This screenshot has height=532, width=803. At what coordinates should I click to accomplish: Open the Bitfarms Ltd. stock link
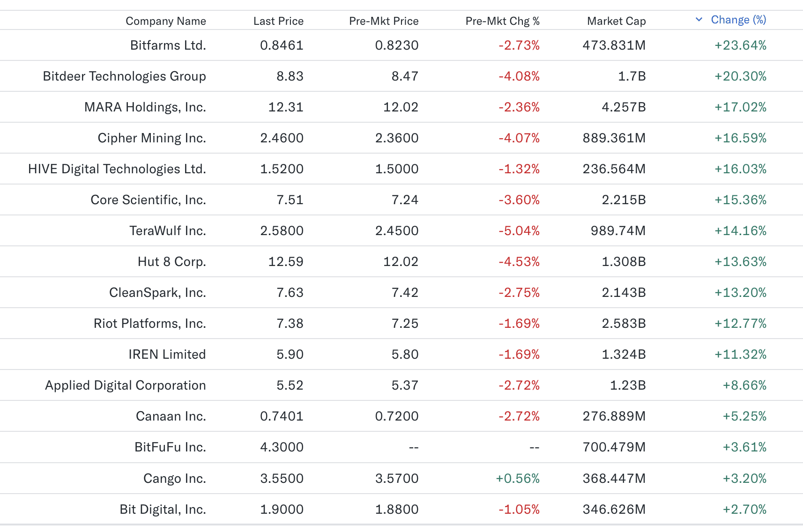[168, 45]
